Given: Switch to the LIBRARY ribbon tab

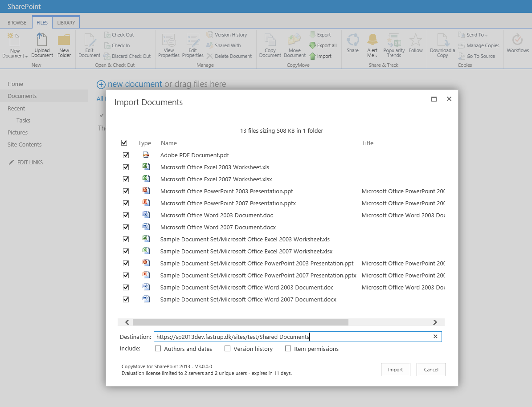Looking at the screenshot, I should pyautogui.click(x=66, y=23).
